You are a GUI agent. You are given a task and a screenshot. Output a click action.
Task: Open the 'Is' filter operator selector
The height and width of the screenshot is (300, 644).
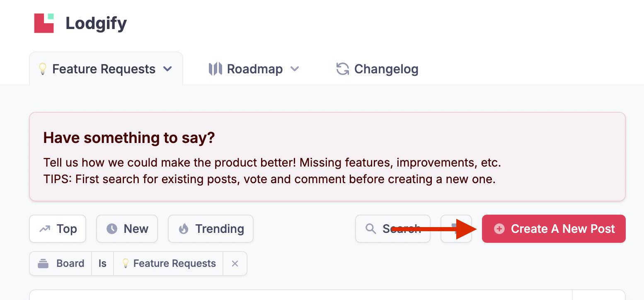(x=102, y=264)
